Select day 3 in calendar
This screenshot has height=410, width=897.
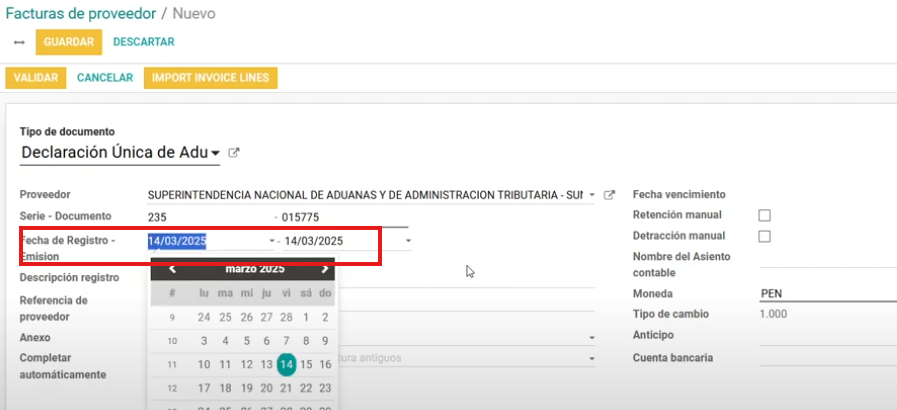click(204, 341)
